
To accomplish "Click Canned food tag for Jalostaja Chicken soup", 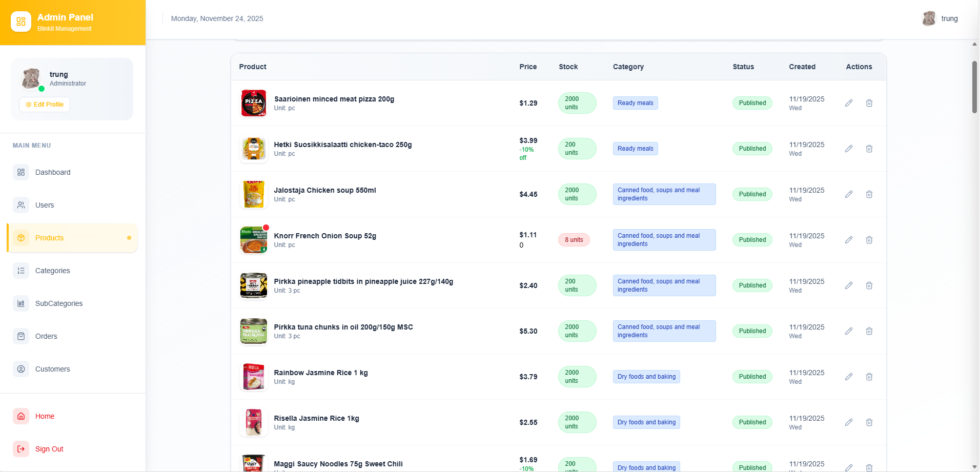I will [x=664, y=194].
